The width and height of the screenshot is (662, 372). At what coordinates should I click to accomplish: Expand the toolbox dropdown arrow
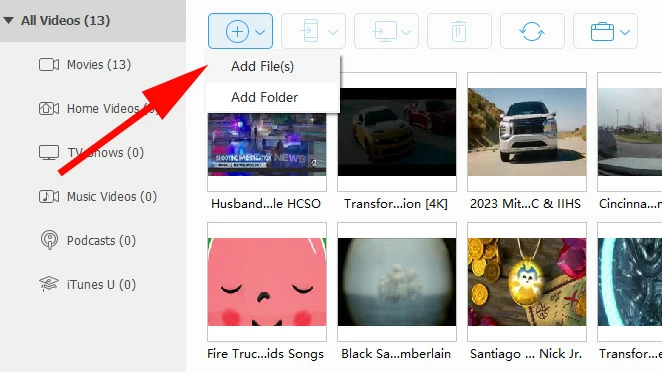click(x=625, y=32)
